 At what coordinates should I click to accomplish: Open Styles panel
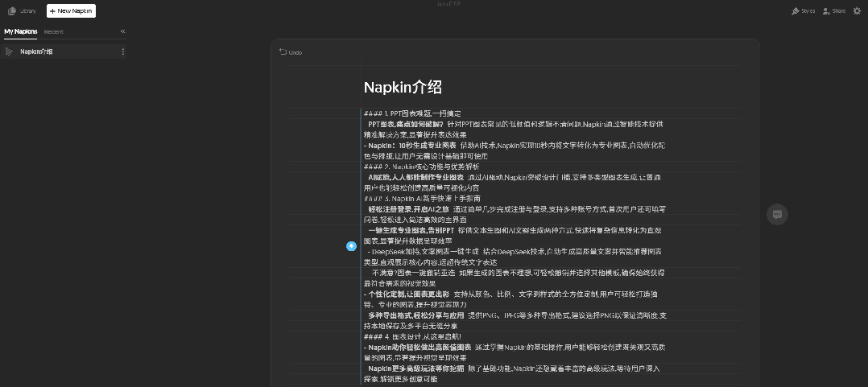click(x=803, y=11)
